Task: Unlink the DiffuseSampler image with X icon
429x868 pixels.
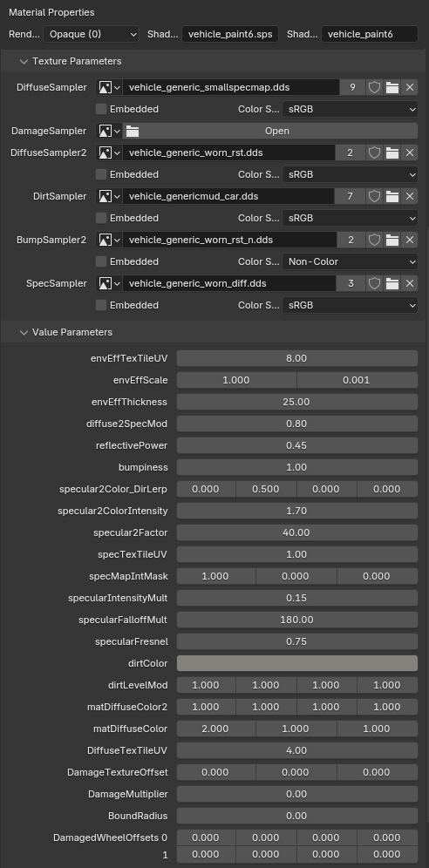Action: pos(410,87)
